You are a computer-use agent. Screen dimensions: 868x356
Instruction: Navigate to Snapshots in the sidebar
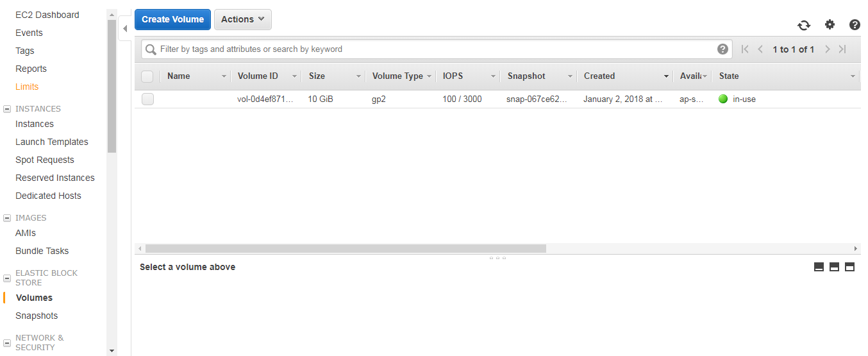37,316
